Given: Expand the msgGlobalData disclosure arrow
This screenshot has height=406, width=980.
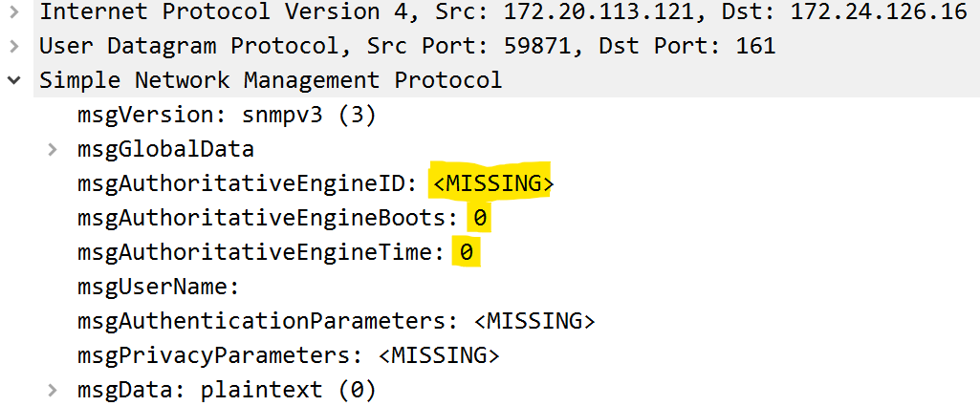Looking at the screenshot, I should [x=53, y=149].
